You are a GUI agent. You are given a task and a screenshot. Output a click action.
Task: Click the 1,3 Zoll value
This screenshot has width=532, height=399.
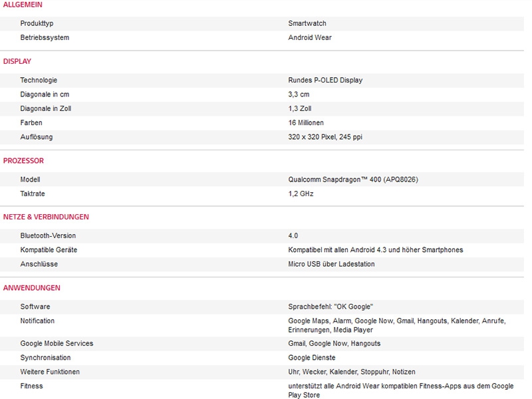(300, 108)
